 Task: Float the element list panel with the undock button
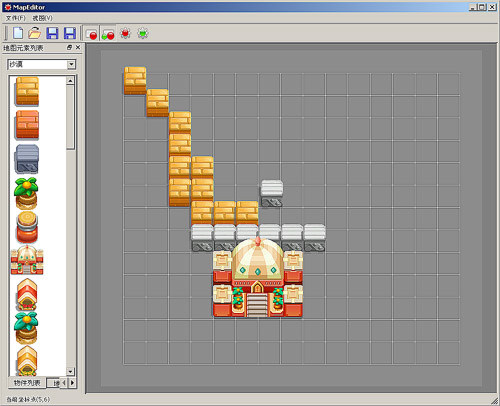point(69,47)
